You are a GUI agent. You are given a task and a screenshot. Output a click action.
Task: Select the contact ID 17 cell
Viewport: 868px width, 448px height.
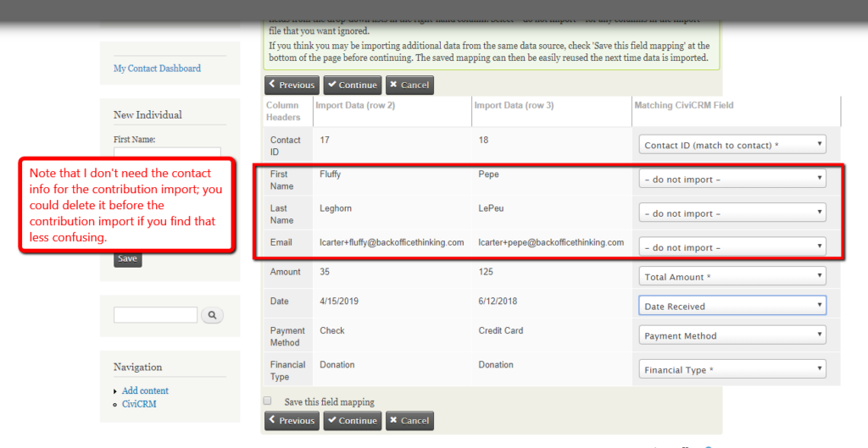(325, 141)
